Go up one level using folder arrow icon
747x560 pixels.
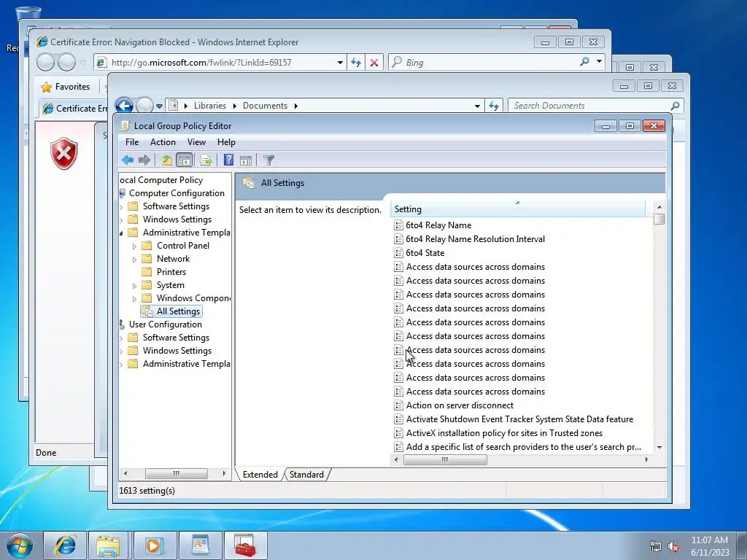(x=167, y=160)
